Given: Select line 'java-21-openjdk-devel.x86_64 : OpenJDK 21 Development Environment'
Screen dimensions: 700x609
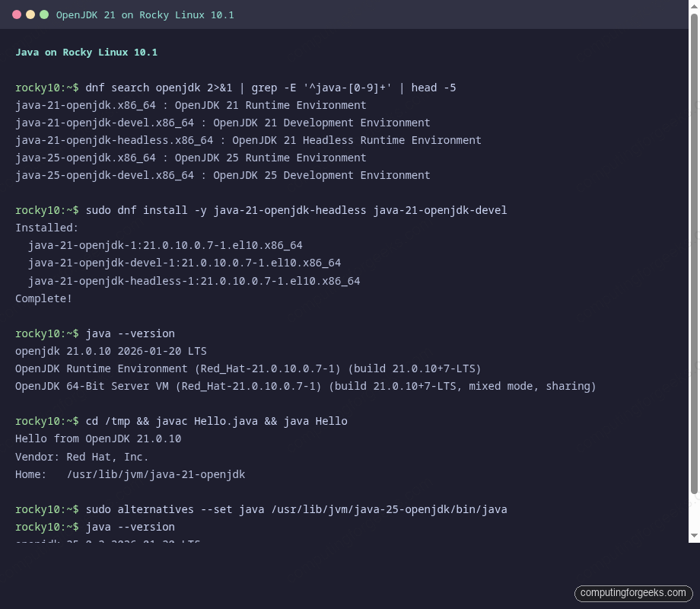Looking at the screenshot, I should (x=223, y=123).
